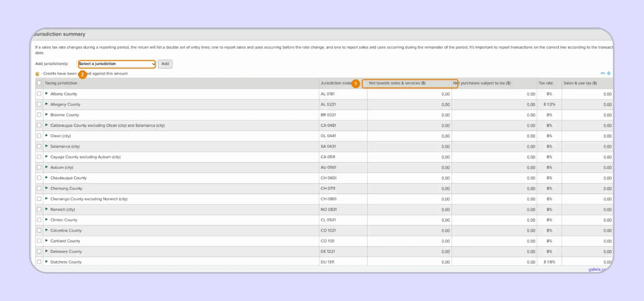Click Net taxable sales & services header
644x301 pixels.
point(397,83)
